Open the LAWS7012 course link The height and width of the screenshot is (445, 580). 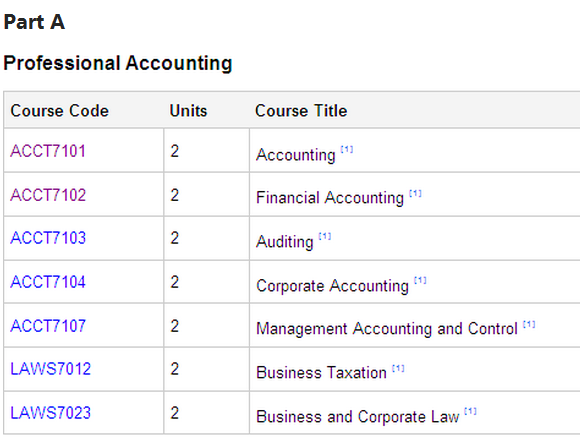pyautogui.click(x=50, y=369)
